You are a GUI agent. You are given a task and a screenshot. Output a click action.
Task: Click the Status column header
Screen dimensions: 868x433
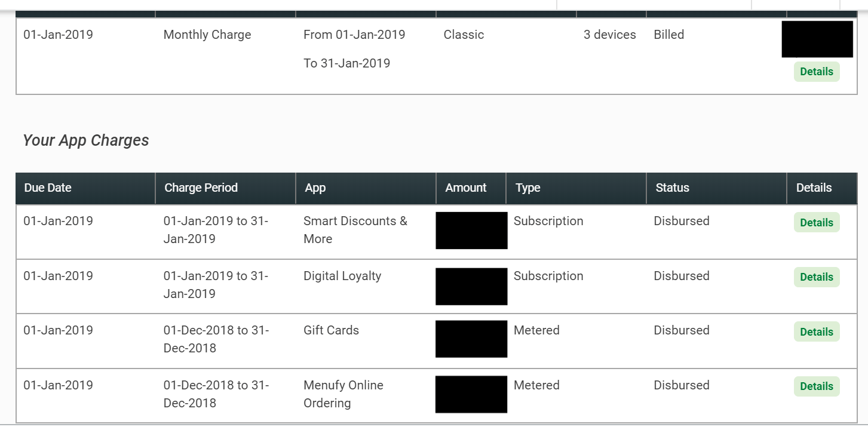(x=672, y=188)
